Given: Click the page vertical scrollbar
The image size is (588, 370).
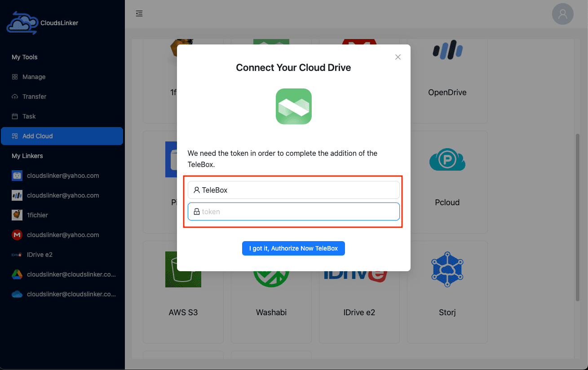Looking at the screenshot, I should click(x=577, y=217).
